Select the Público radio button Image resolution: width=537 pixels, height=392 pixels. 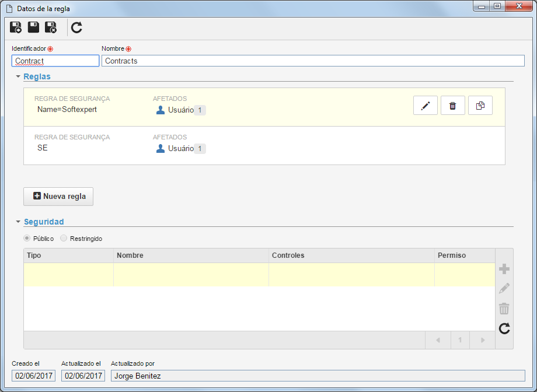click(27, 238)
